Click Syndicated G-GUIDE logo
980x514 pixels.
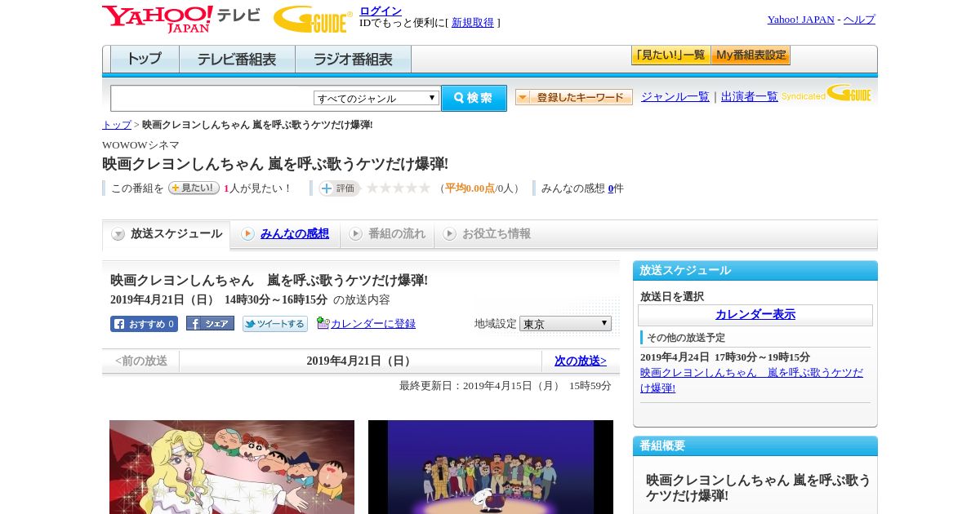tap(826, 93)
